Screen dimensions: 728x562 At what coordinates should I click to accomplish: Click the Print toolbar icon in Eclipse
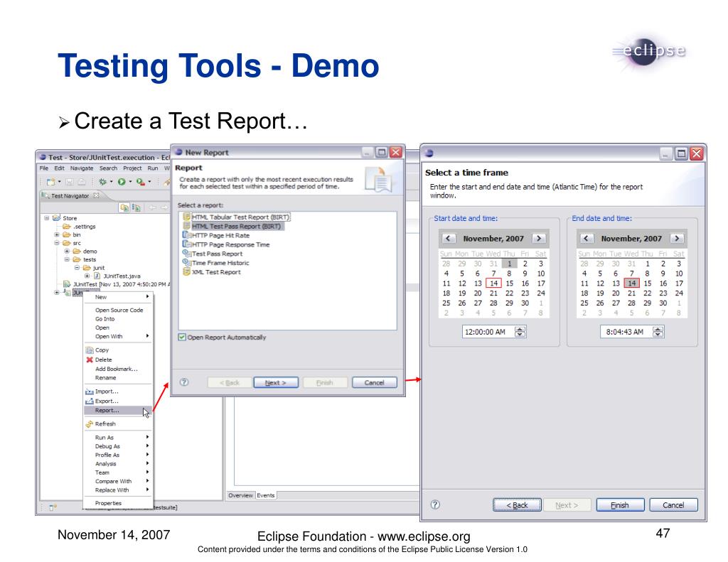pos(81,182)
